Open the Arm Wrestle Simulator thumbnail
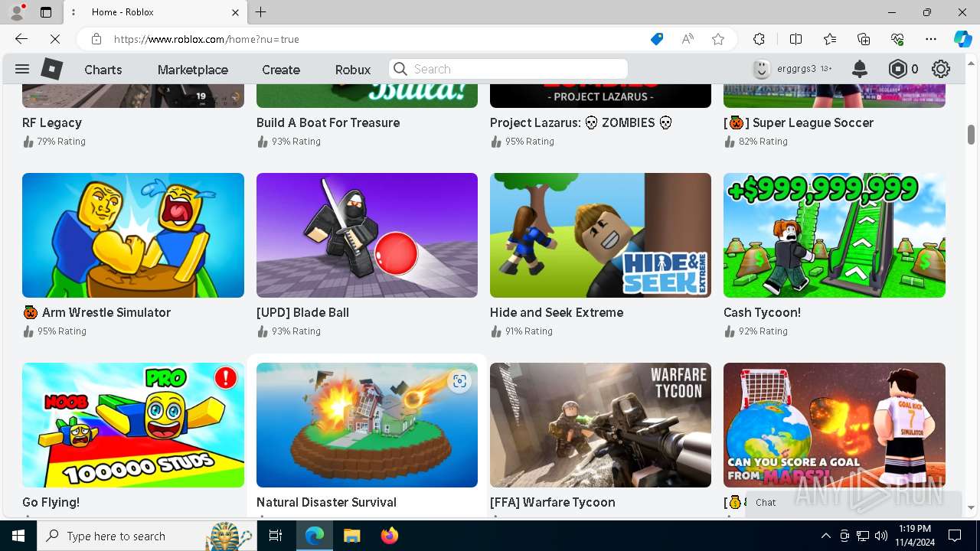This screenshot has width=980, height=551. click(x=133, y=235)
